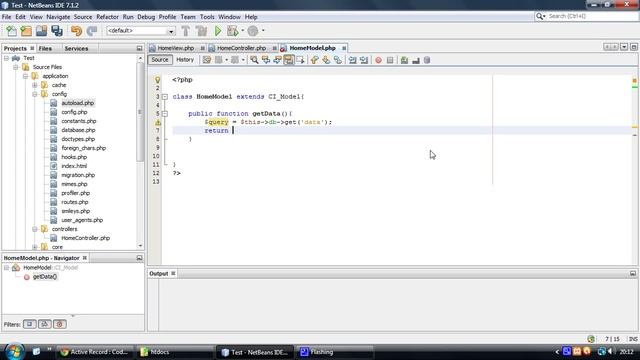Run the project with the green arrow

tap(218, 31)
